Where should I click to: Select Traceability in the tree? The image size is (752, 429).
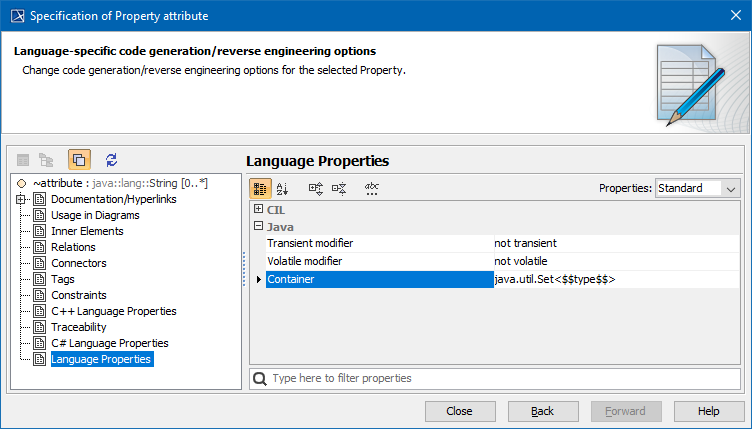(x=78, y=327)
